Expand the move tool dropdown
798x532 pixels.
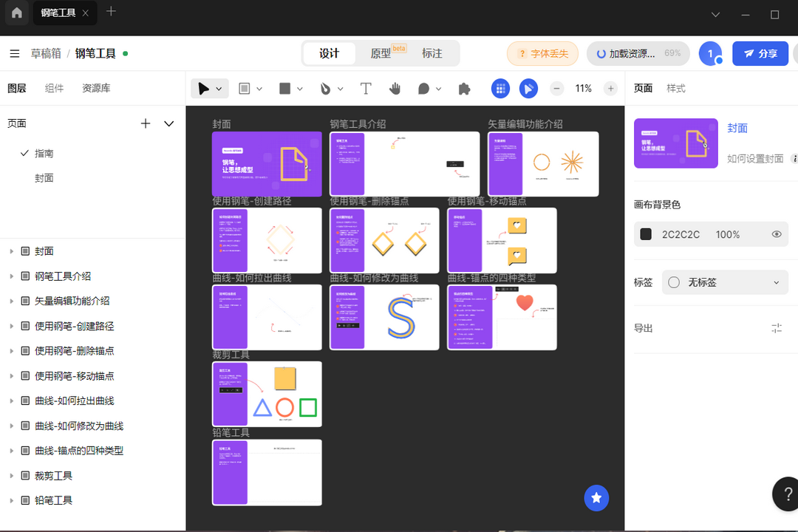217,88
